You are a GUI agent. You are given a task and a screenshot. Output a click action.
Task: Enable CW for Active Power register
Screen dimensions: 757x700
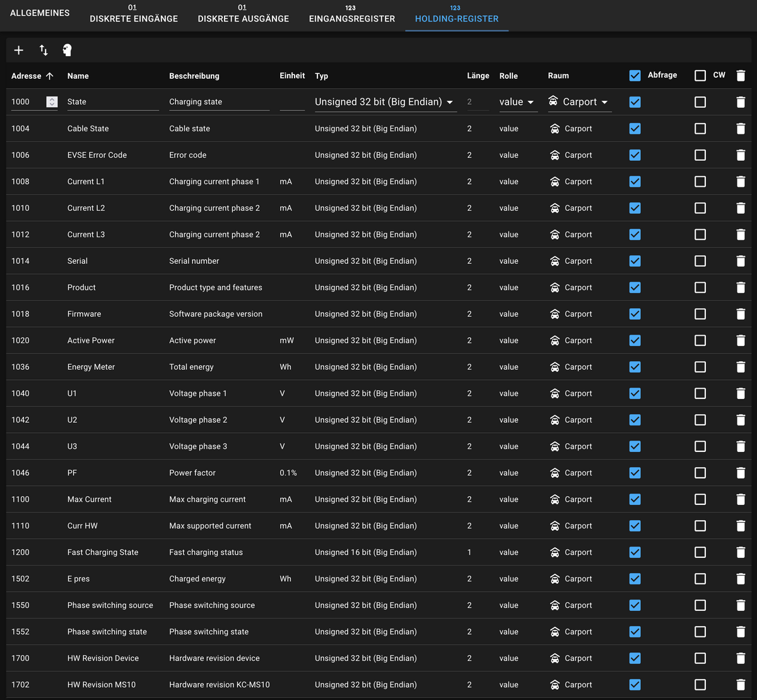pos(700,340)
